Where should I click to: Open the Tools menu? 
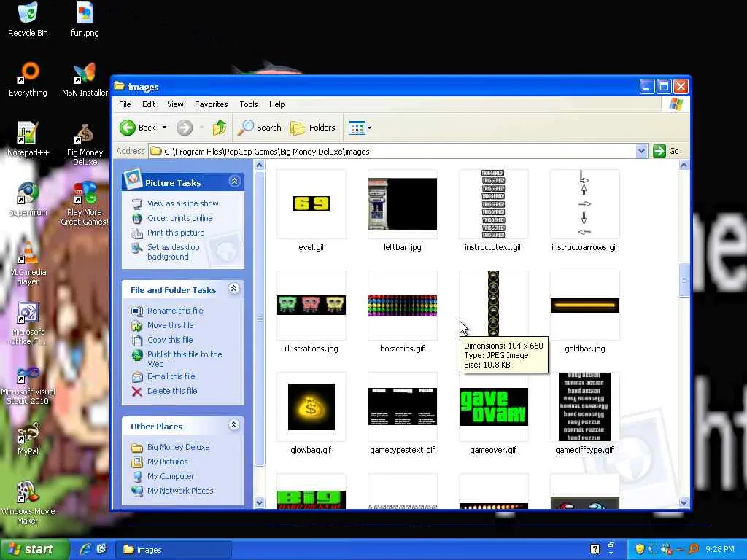[248, 104]
